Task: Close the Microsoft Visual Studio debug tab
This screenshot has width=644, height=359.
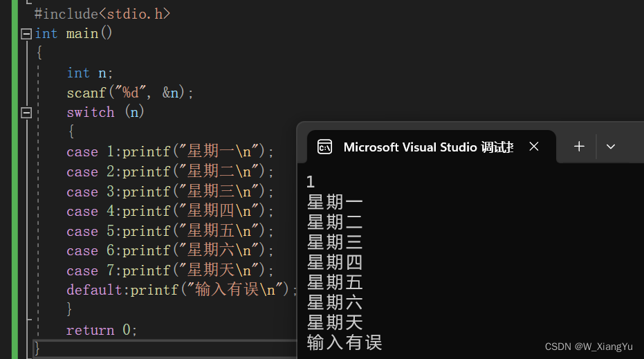Action: tap(534, 146)
